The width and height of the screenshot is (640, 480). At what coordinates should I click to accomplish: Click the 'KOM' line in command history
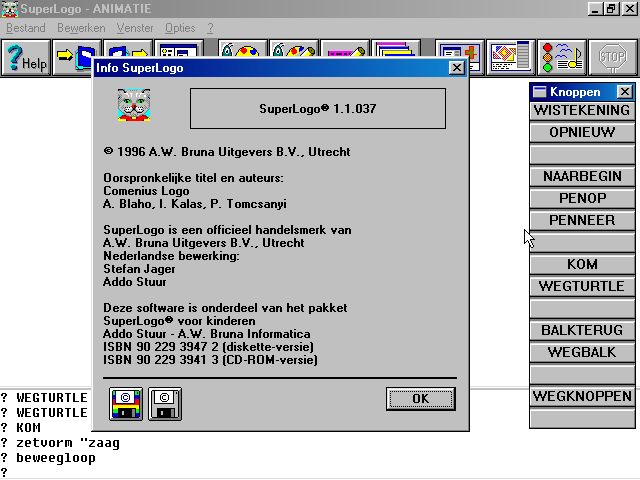click(28, 428)
